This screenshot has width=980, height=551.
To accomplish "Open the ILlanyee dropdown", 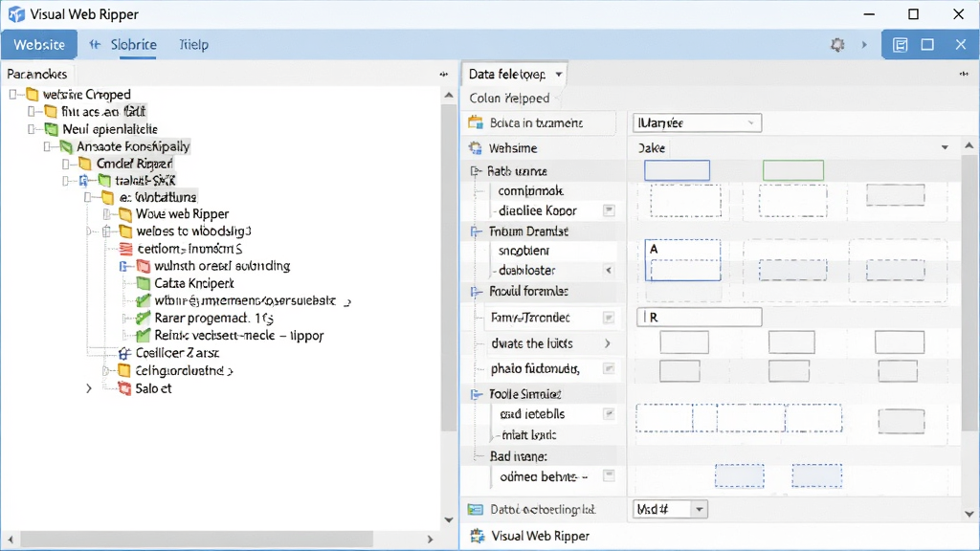I will point(698,123).
